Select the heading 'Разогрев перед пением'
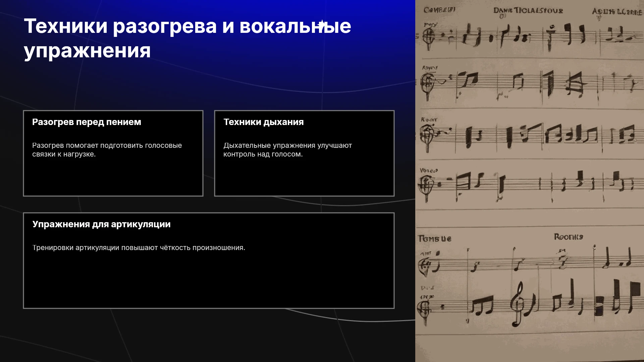 87,122
